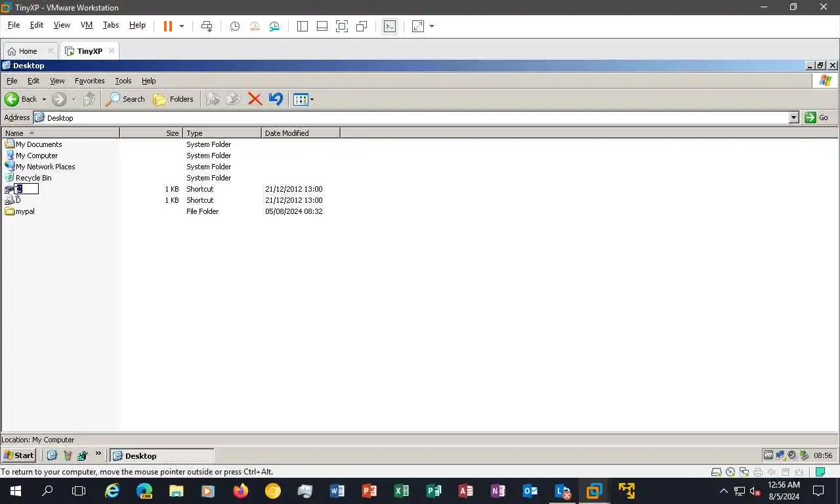Click the Copy To toolbar icon
Screen dimensions: 840x504
234,99
